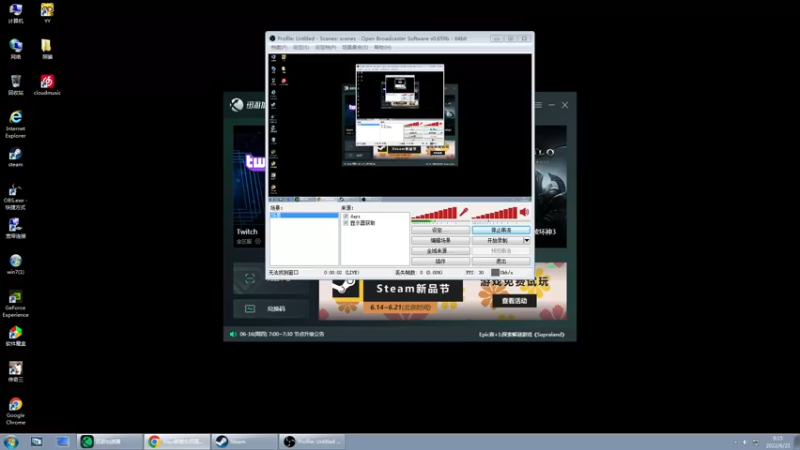Open the 节点升级公告 announcement link
800x450 pixels.
(x=282, y=334)
